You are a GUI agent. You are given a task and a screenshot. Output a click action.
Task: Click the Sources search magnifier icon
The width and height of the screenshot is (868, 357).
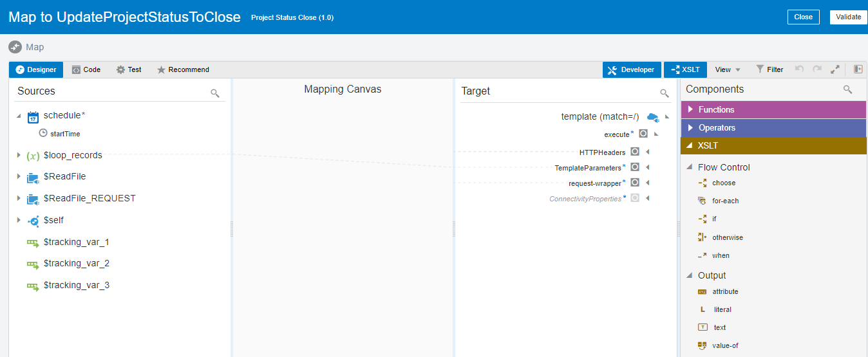(215, 93)
